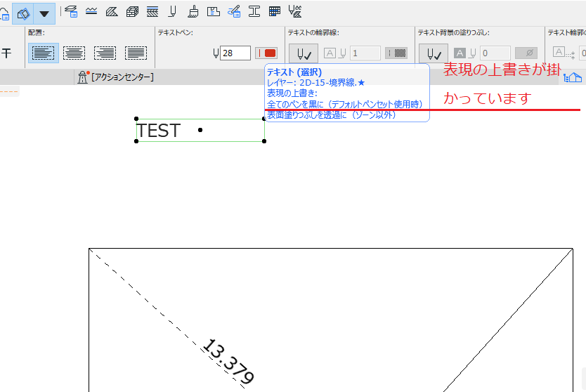Image resolution: width=586 pixels, height=392 pixels.
Task: Open the graphic override grid icon
Action: pos(275,11)
